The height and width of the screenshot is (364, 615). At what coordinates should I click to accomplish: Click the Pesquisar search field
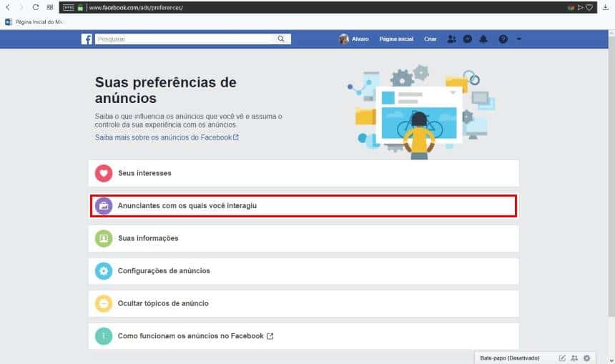click(x=184, y=39)
